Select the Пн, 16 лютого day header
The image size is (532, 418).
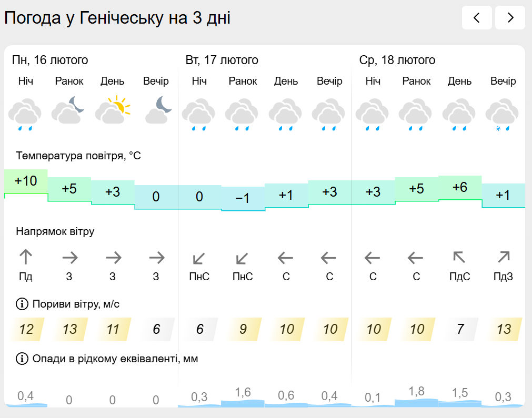pos(50,60)
